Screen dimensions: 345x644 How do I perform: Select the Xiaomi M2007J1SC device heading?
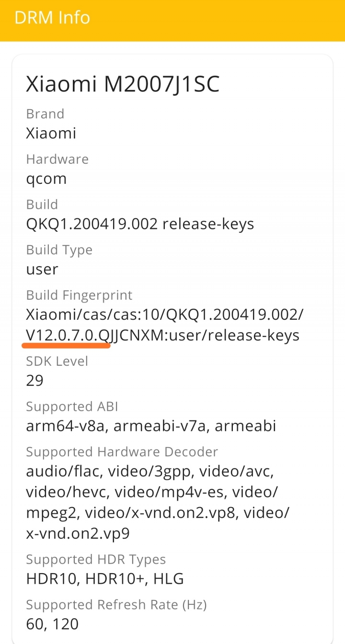tap(123, 84)
